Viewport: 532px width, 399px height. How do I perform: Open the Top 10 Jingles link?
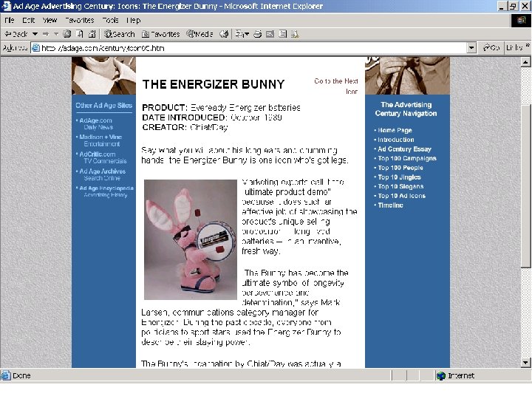click(x=399, y=177)
